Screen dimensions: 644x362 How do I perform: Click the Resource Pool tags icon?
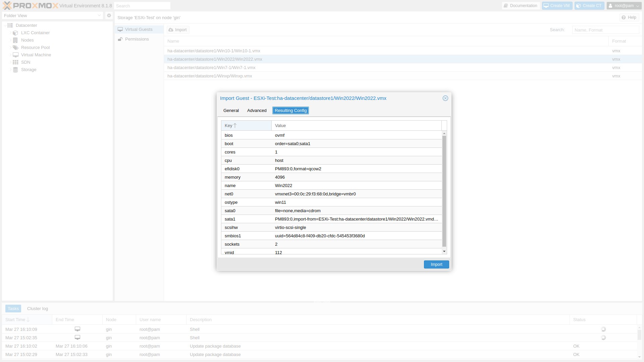coord(15,48)
